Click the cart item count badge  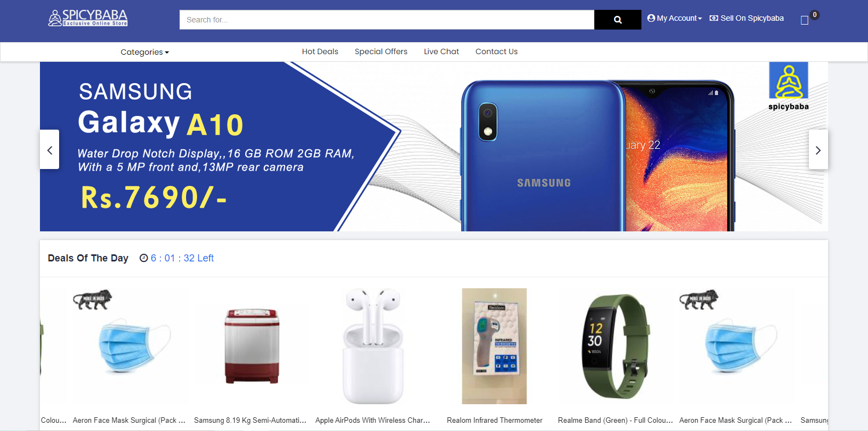pyautogui.click(x=814, y=15)
